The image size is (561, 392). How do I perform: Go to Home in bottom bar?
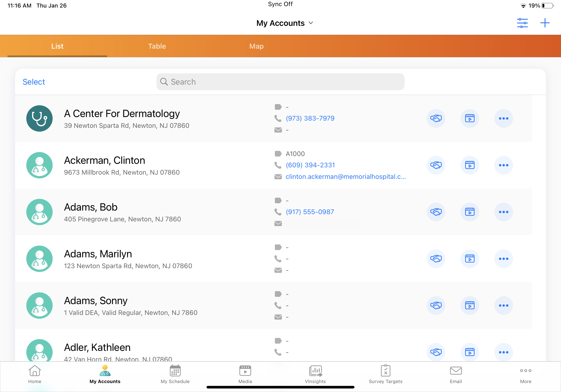35,374
